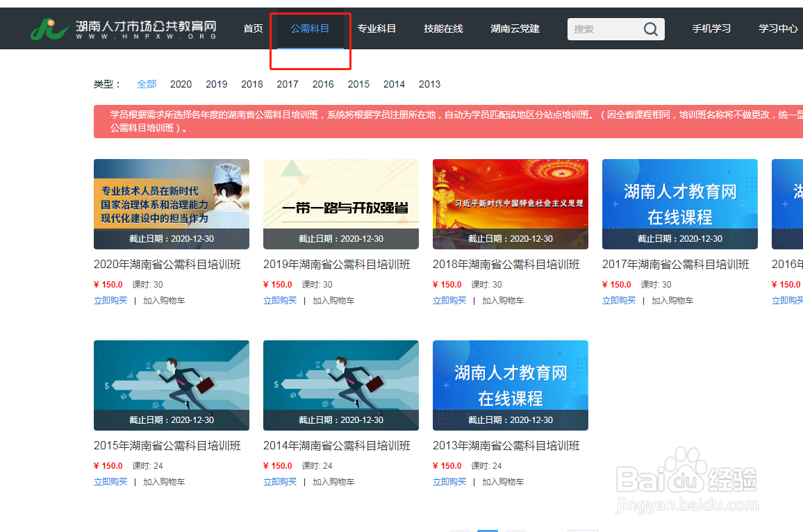Screen dimensions: 803x532
Task: Click 立即购买 for the 2014年 course
Action: [x=280, y=482]
